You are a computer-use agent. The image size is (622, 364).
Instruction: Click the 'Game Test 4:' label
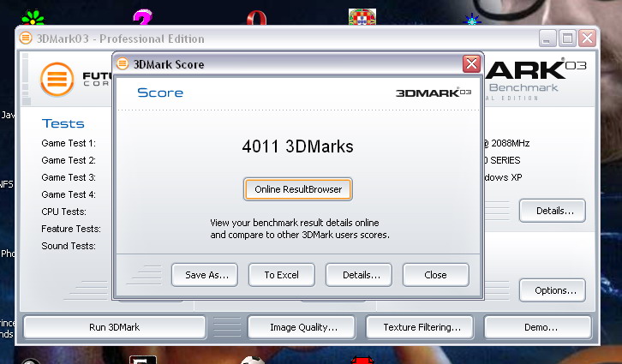click(69, 194)
